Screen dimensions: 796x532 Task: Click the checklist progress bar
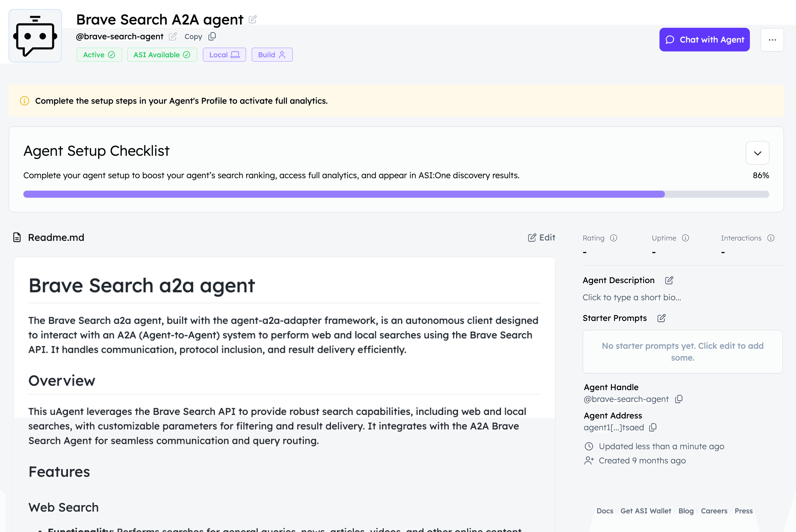click(396, 194)
